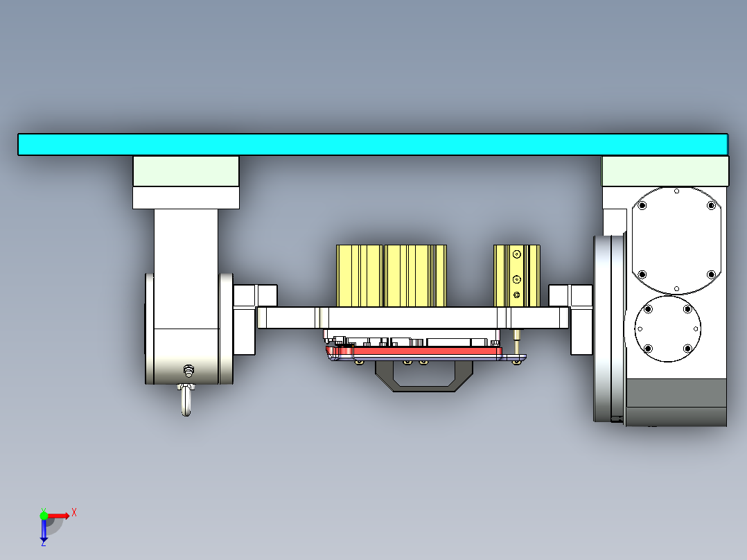The image size is (747, 560).
Task: Select the locating pin below the small cylinder
Action: [517, 341]
